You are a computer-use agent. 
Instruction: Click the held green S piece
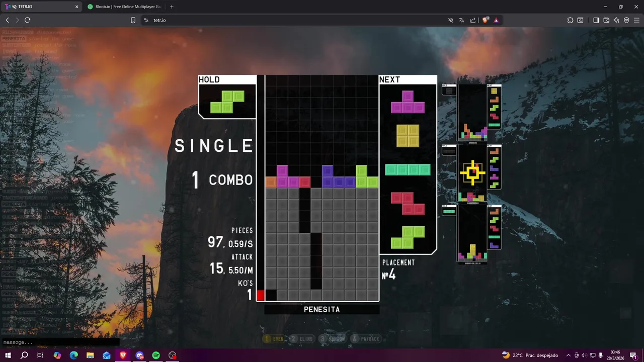pos(227,102)
